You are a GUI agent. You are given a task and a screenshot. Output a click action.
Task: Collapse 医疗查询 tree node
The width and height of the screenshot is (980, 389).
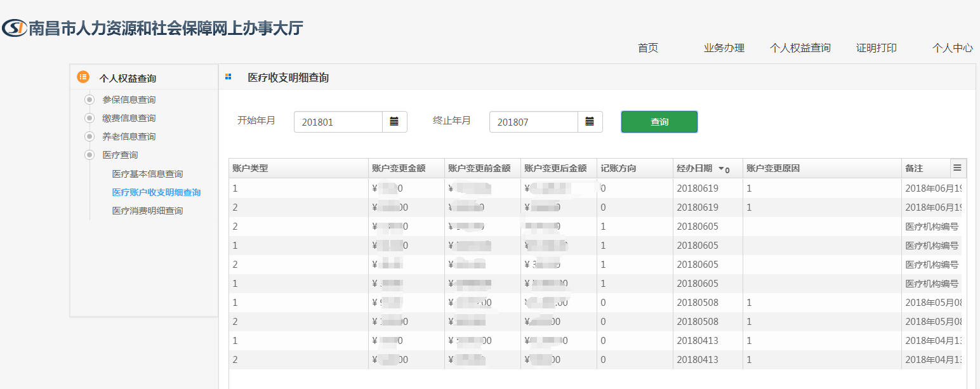pos(89,155)
